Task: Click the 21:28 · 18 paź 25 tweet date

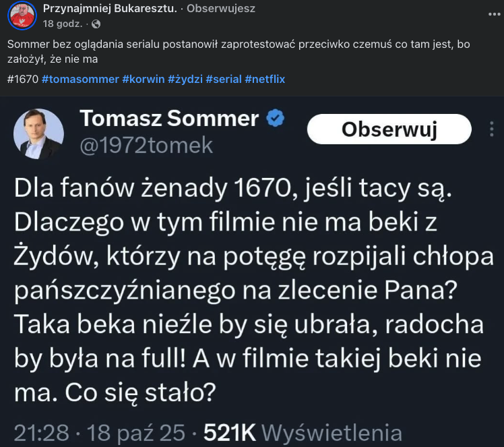Action: 100,433
